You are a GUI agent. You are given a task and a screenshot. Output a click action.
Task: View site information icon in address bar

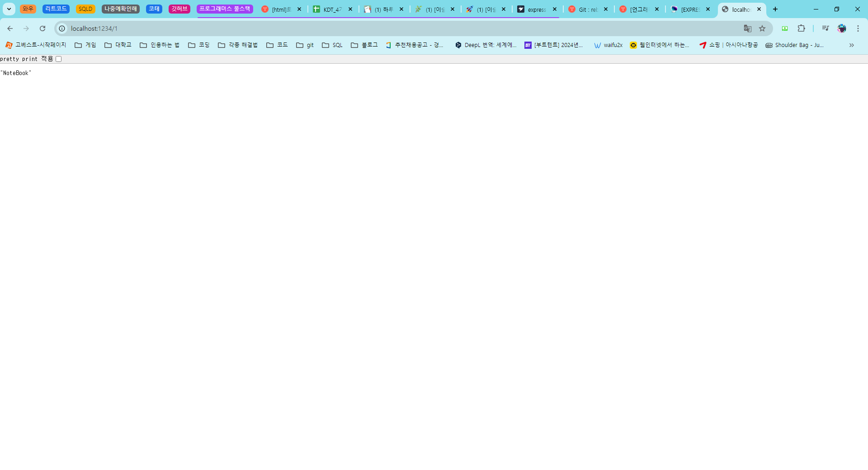click(62, 28)
